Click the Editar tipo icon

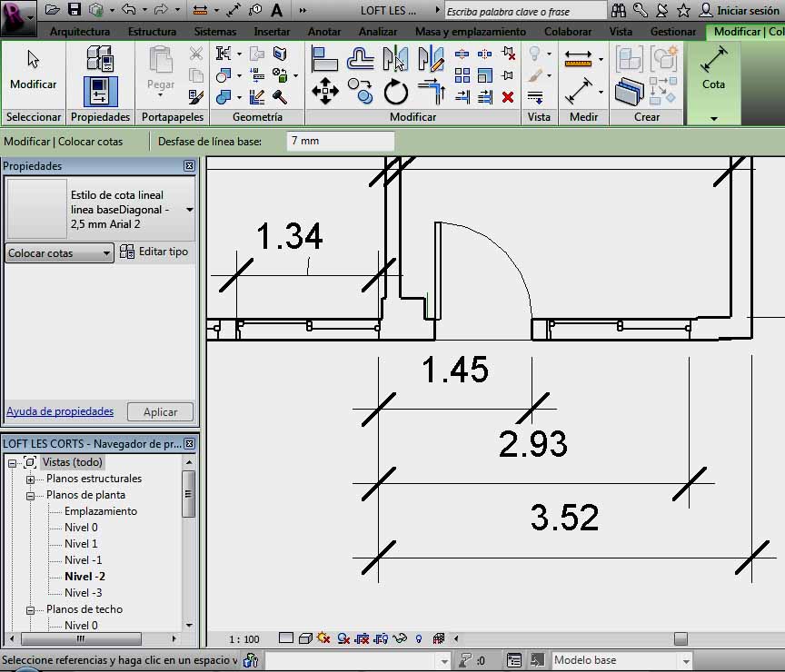coord(127,252)
